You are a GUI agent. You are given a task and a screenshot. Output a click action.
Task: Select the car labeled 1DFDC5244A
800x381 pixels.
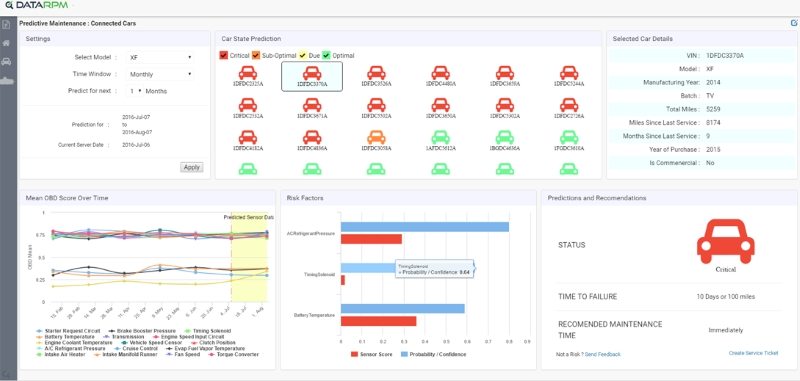coord(569,77)
